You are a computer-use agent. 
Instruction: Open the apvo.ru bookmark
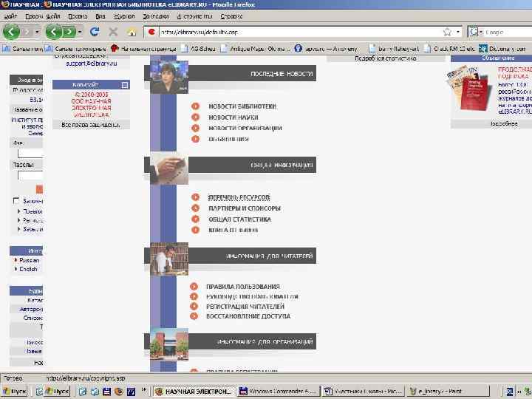[x=327, y=49]
